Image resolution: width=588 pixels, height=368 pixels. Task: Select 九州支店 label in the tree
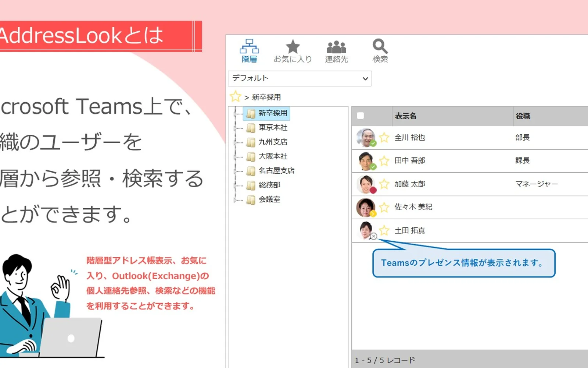(273, 142)
